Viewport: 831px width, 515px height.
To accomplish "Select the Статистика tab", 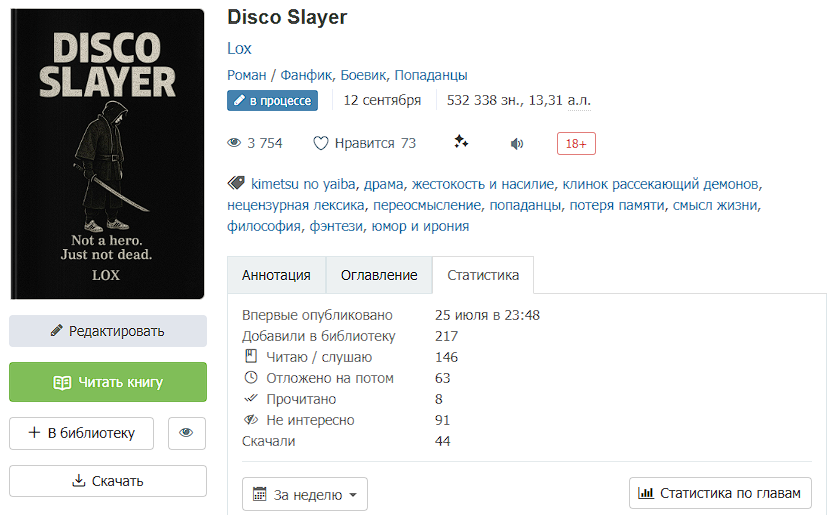I will pos(483,275).
